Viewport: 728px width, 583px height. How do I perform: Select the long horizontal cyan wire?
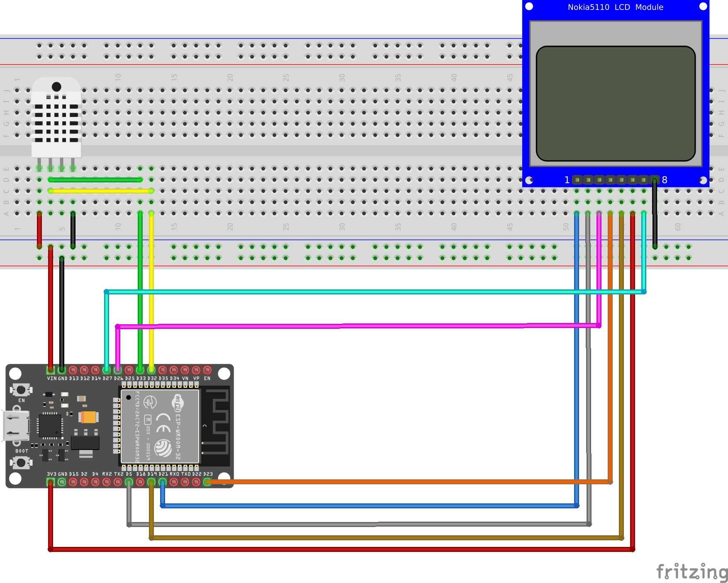coord(375,292)
